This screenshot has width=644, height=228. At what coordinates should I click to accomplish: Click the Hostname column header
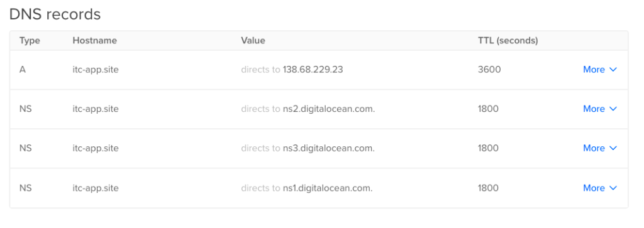94,41
